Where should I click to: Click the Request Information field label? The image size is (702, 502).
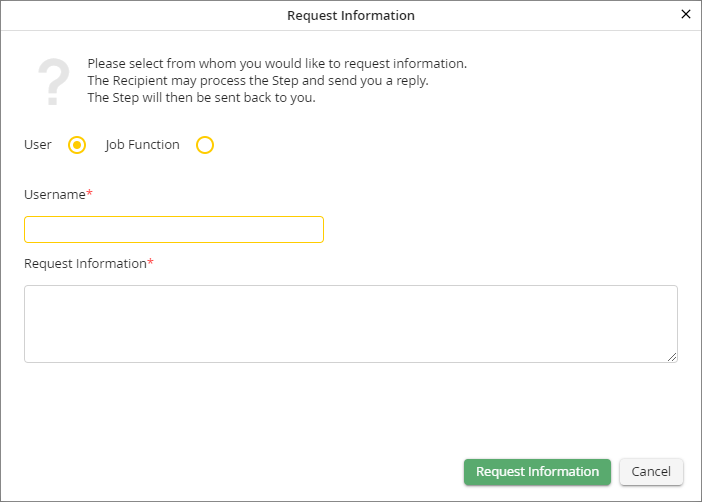point(85,264)
